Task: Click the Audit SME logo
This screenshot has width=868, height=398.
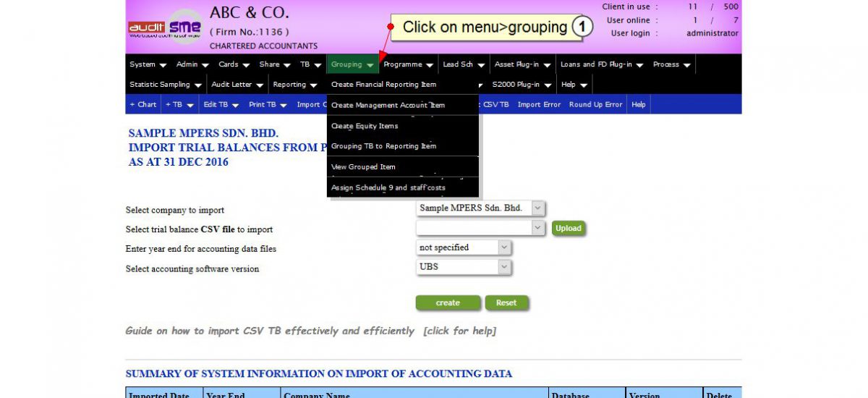Action: coord(166,27)
